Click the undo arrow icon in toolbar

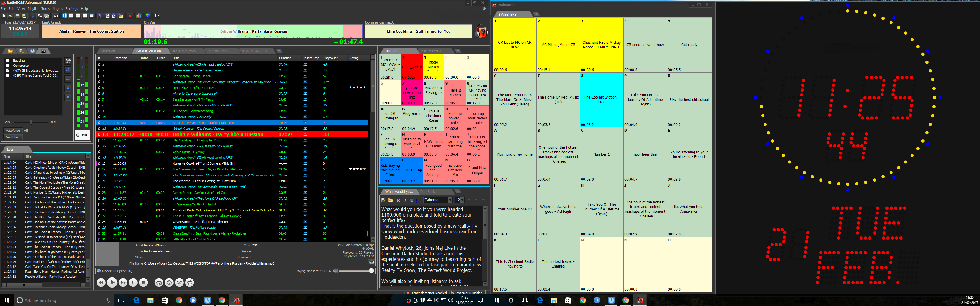tap(56, 15)
